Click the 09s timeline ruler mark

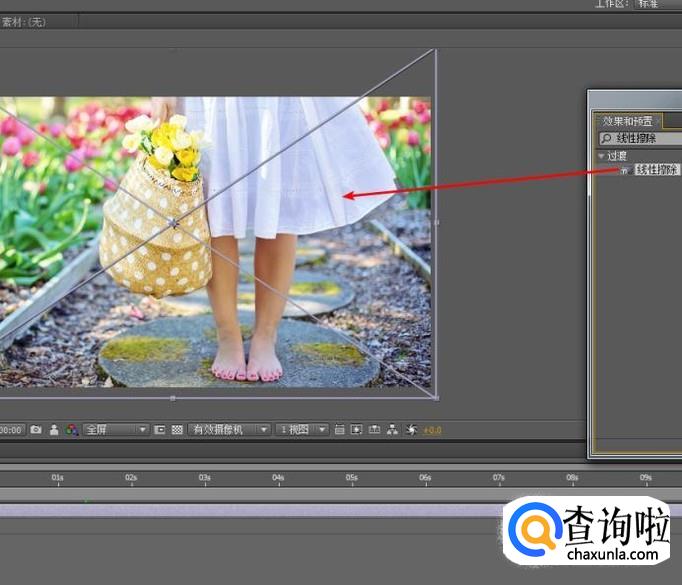pyautogui.click(x=646, y=478)
